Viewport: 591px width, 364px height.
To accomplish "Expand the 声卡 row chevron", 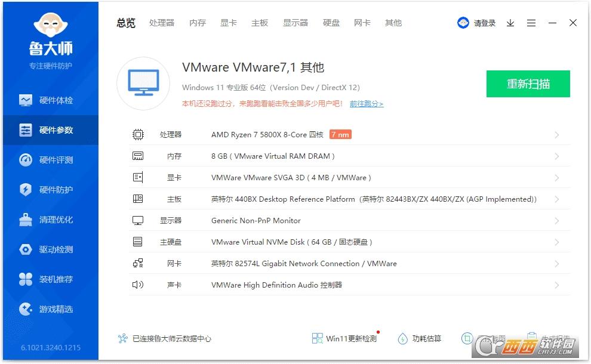I will pyautogui.click(x=557, y=285).
